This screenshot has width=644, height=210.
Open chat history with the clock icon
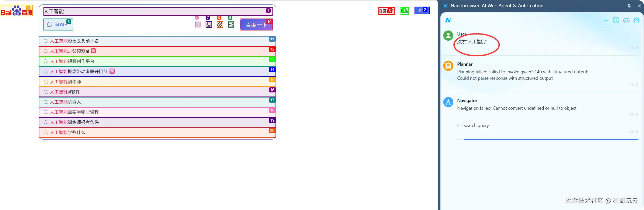[616, 20]
